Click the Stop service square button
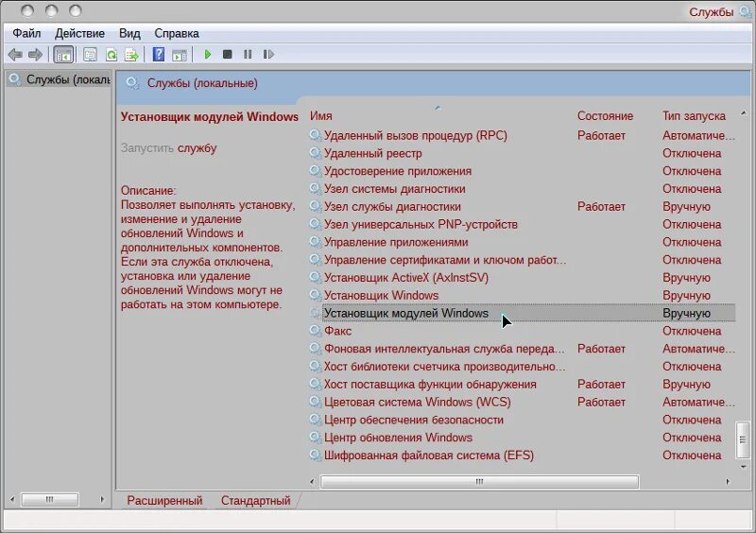 click(228, 55)
